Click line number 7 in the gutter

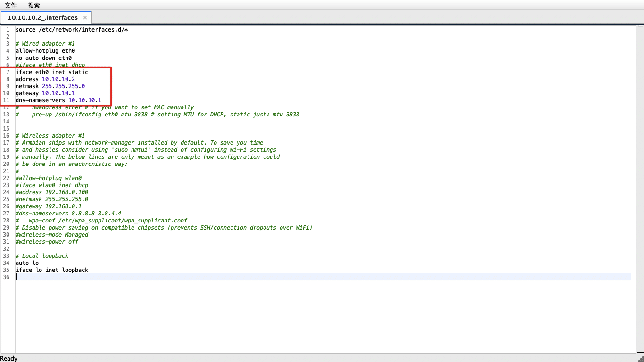[8, 72]
